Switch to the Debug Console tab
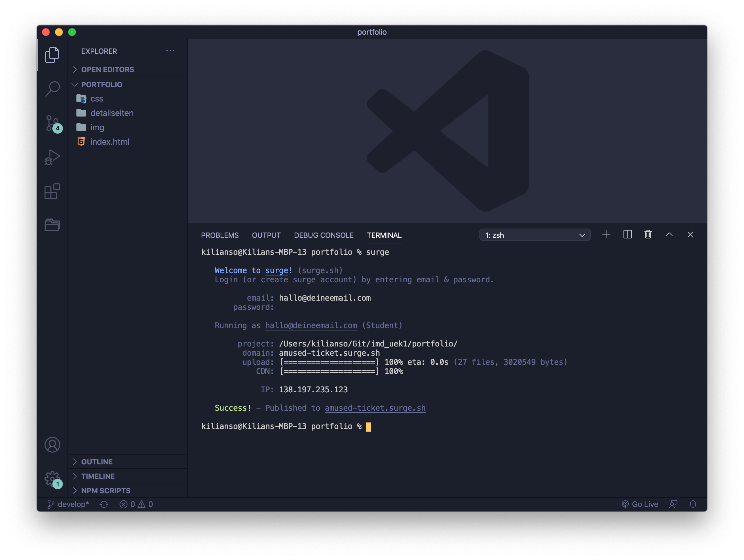Image resolution: width=744 pixels, height=560 pixels. pos(324,235)
